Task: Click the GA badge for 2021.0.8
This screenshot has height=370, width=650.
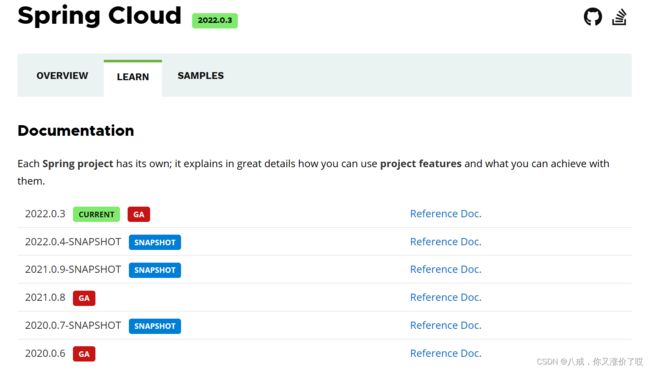Action: coord(84,298)
